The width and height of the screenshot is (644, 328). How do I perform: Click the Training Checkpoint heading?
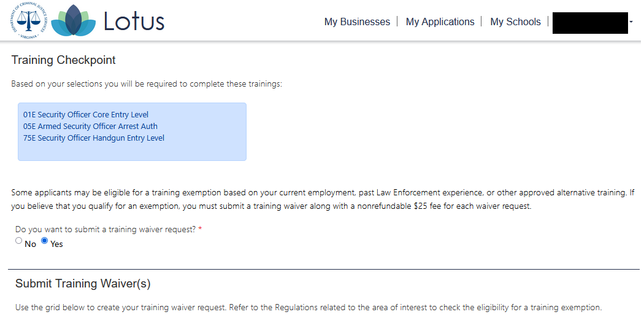coord(64,60)
